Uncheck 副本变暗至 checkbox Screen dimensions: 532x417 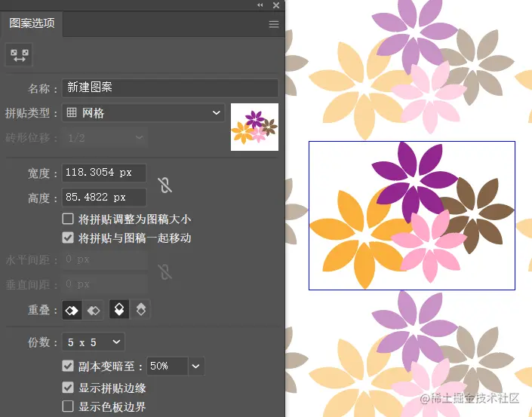(68, 366)
